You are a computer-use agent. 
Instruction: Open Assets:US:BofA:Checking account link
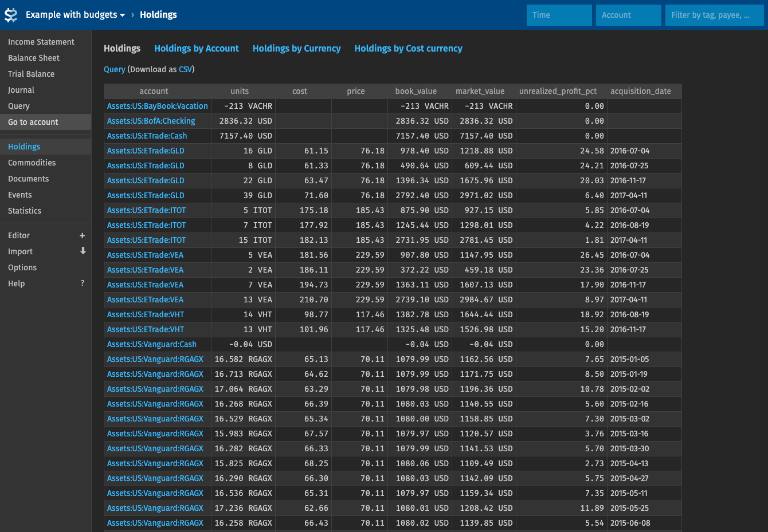click(151, 121)
